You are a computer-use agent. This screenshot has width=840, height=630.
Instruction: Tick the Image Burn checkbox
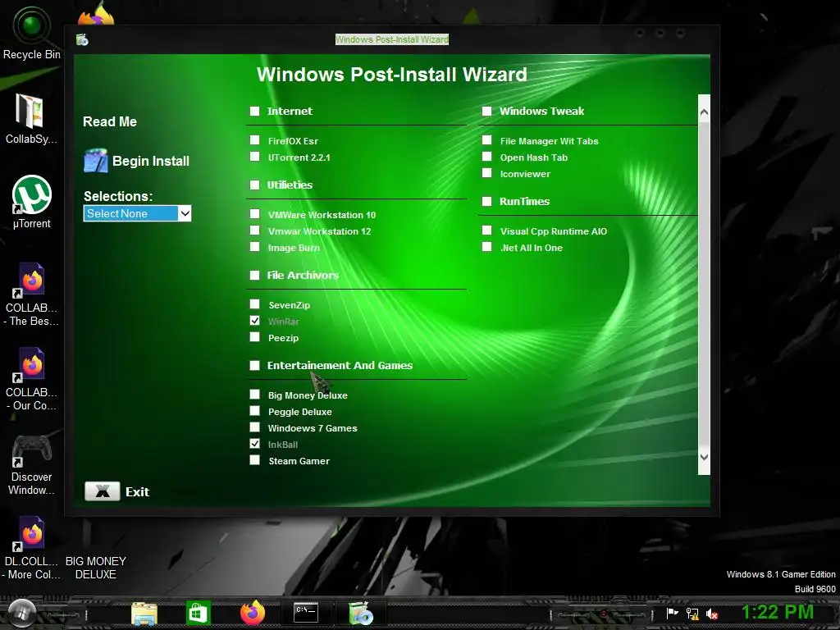click(254, 247)
